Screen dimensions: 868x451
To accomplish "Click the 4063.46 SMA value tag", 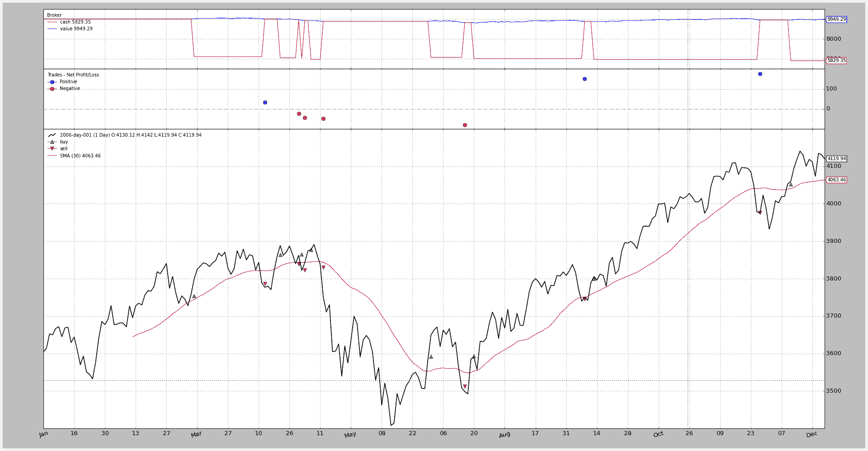I will coord(836,180).
